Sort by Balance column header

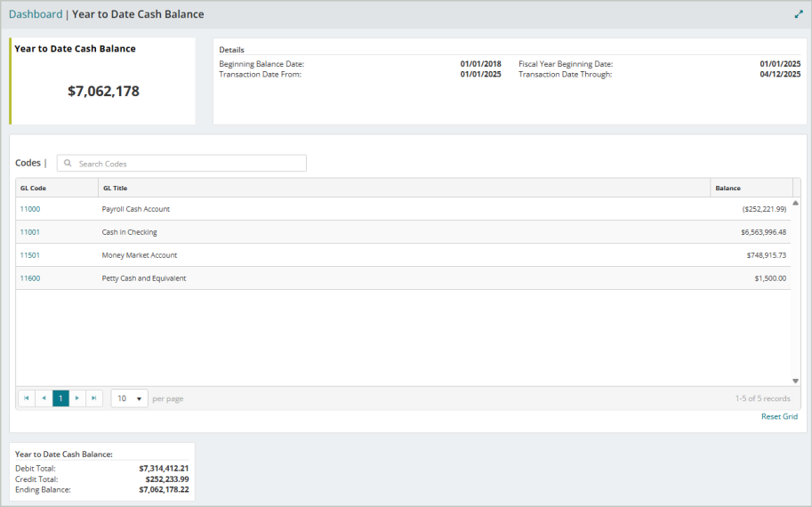tap(728, 189)
